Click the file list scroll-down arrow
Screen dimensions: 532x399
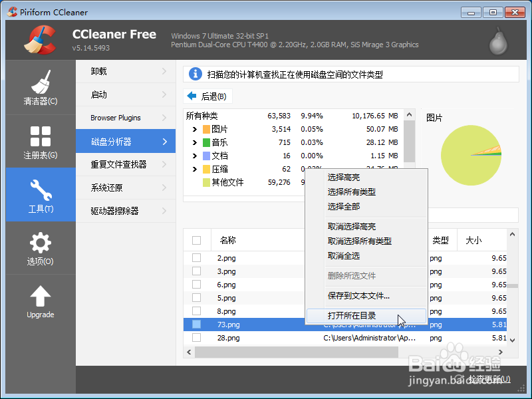[512, 340]
